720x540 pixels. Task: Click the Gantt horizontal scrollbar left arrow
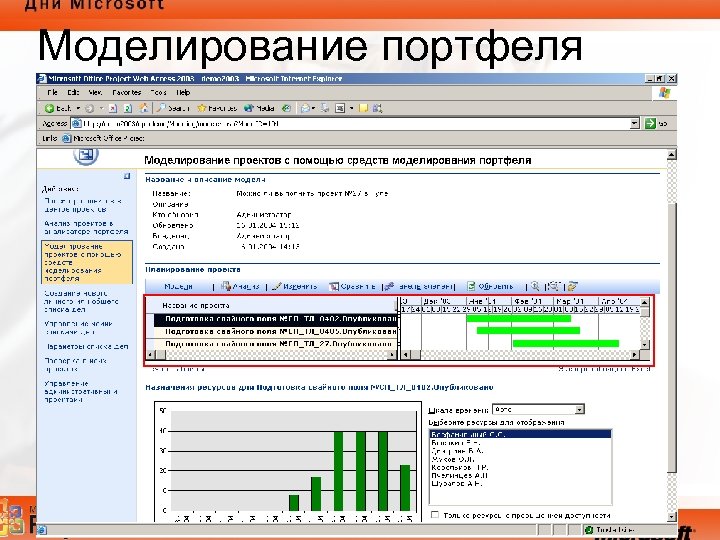point(405,354)
